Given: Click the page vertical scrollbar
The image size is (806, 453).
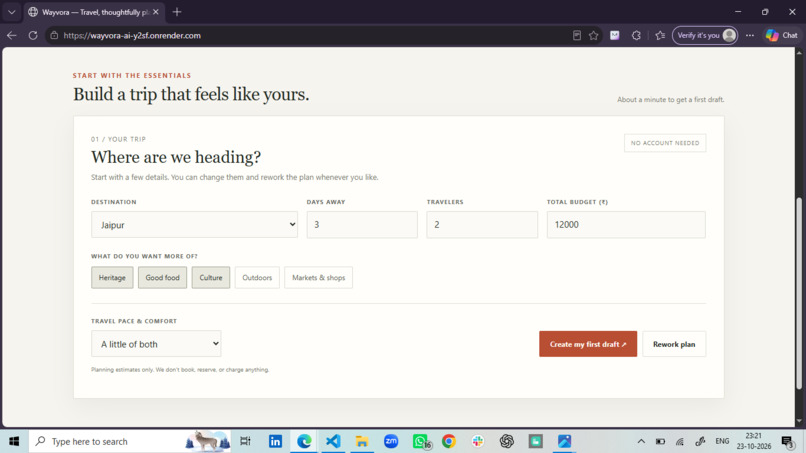Looking at the screenshot, I should click(799, 293).
